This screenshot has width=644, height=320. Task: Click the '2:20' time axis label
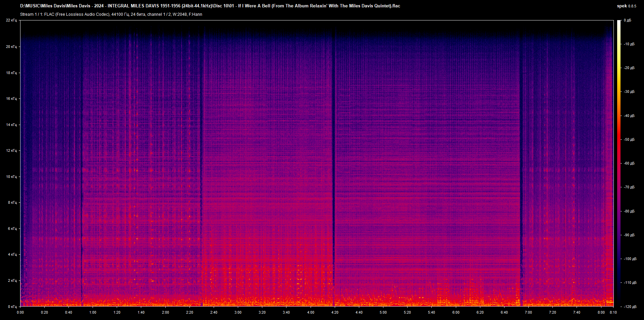tap(190, 312)
